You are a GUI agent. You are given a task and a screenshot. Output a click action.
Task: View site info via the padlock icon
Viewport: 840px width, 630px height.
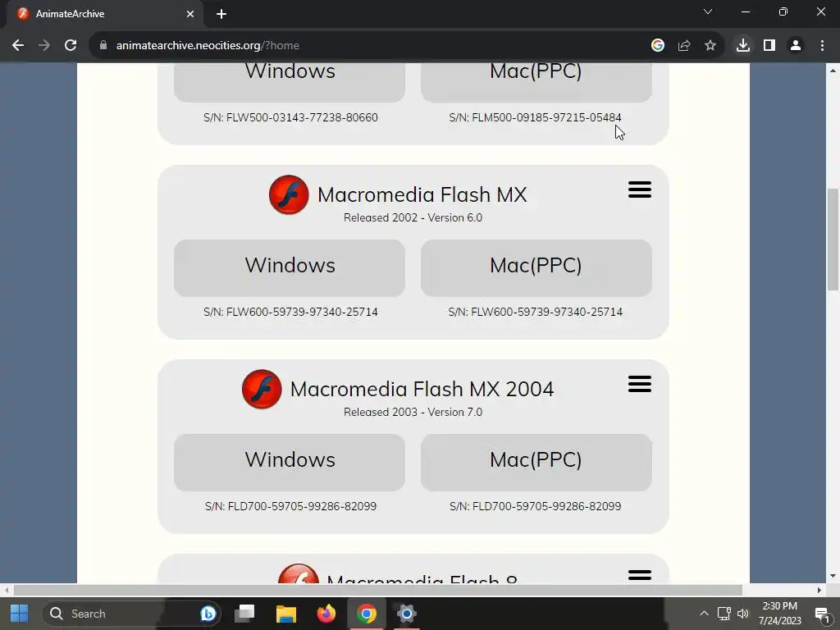103,46
